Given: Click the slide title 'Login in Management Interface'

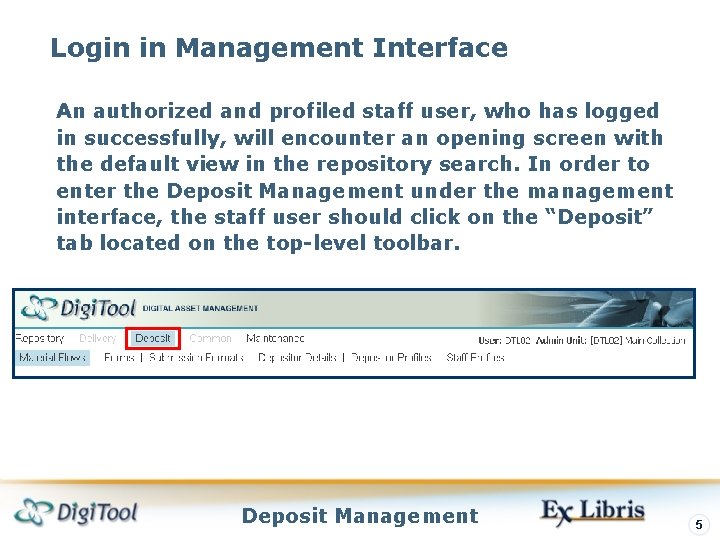Looking at the screenshot, I should pos(279,48).
